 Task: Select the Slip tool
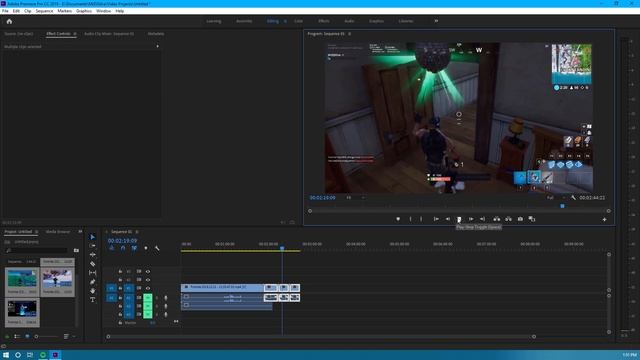pyautogui.click(x=92, y=273)
